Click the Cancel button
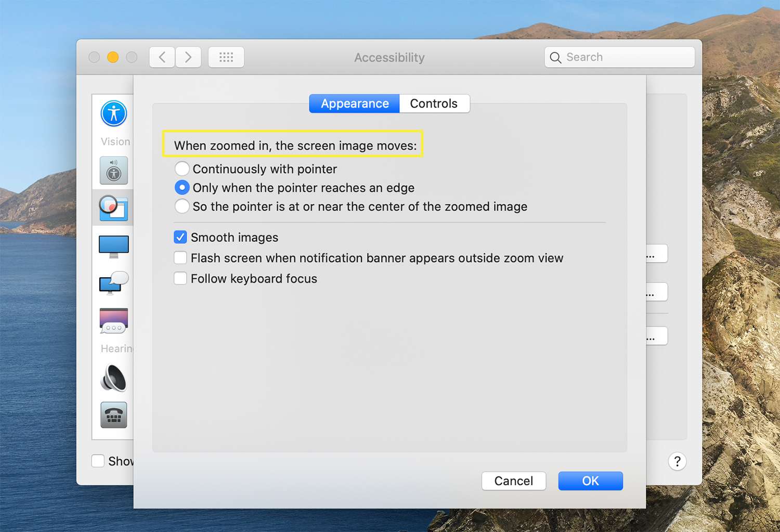The width and height of the screenshot is (780, 532). [x=513, y=481]
